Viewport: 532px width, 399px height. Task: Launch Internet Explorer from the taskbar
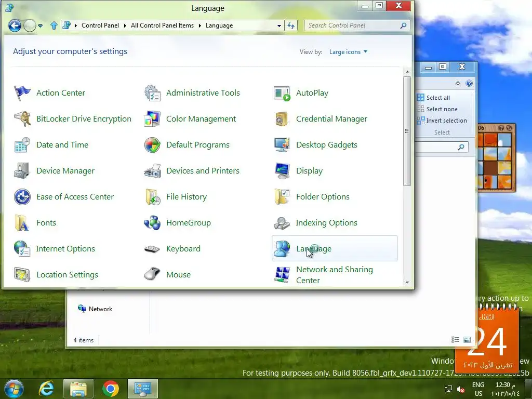click(46, 389)
